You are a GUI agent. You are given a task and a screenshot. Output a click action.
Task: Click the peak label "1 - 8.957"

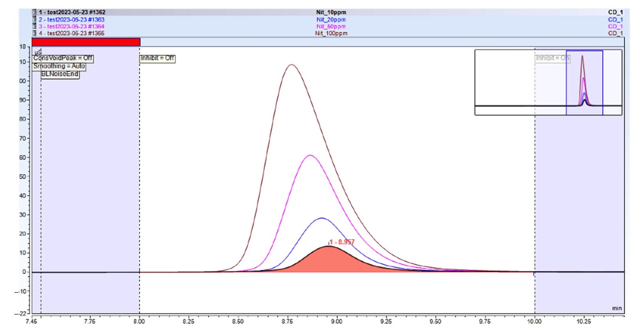point(342,242)
